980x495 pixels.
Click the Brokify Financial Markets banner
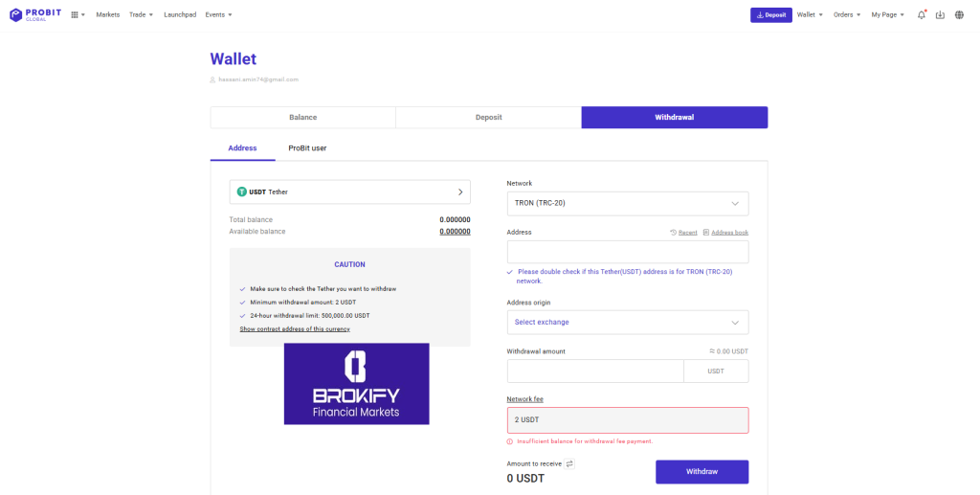pos(356,384)
